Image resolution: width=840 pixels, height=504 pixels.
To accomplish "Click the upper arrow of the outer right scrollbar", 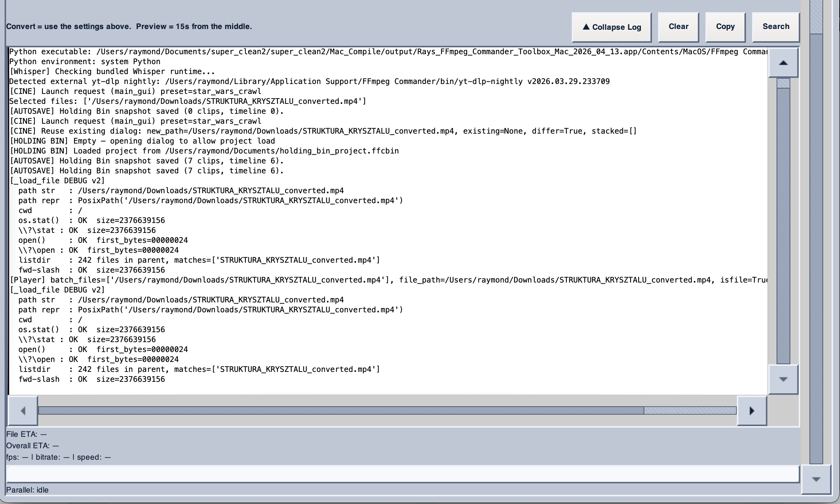I will click(782, 63).
